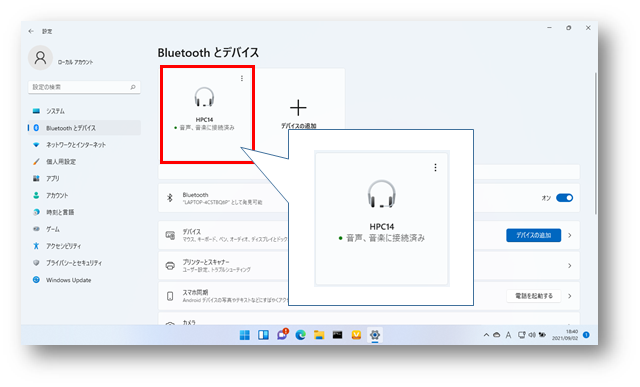
Task: Open the Chat app on taskbar
Action: 282,335
